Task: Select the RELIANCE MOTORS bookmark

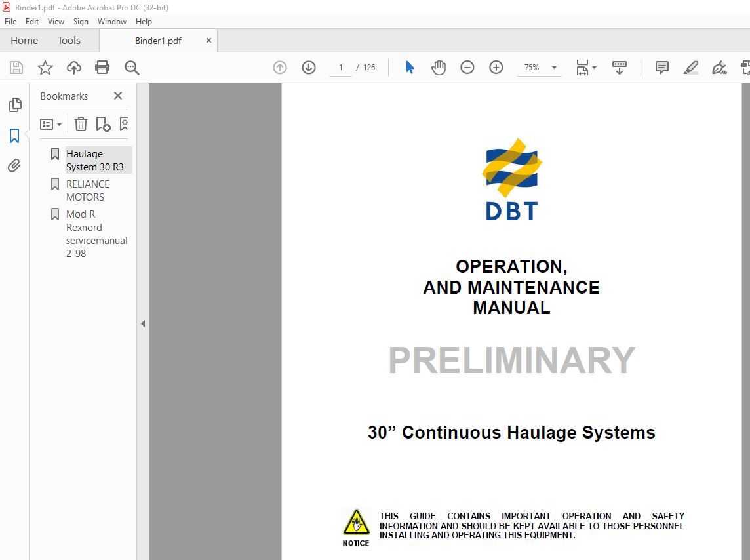Action: click(88, 190)
